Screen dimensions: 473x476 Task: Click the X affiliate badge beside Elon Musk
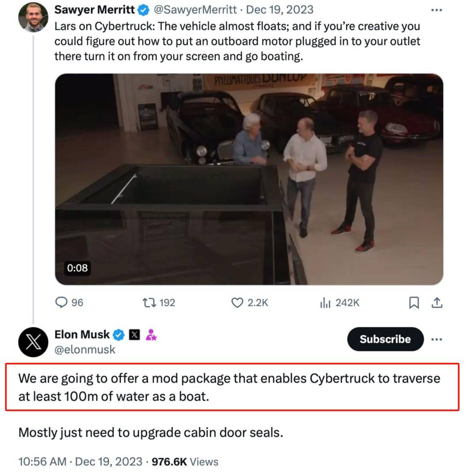click(135, 335)
